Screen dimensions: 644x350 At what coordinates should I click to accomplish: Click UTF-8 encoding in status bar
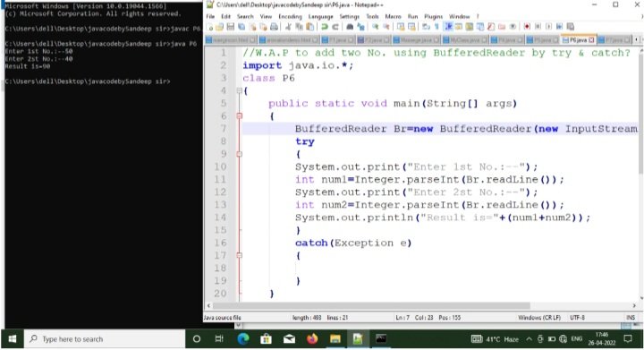pyautogui.click(x=577, y=318)
